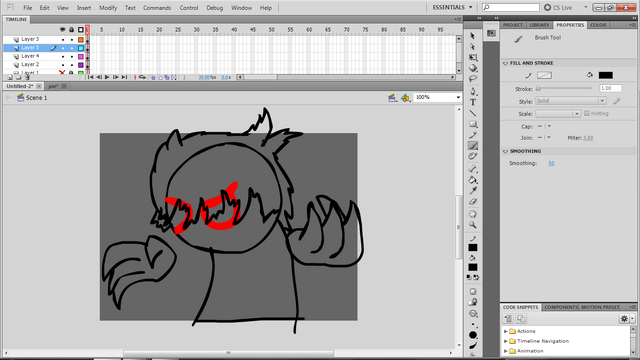The height and width of the screenshot is (360, 640).
Task: Open the Components tab
Action: [x=561, y=307]
